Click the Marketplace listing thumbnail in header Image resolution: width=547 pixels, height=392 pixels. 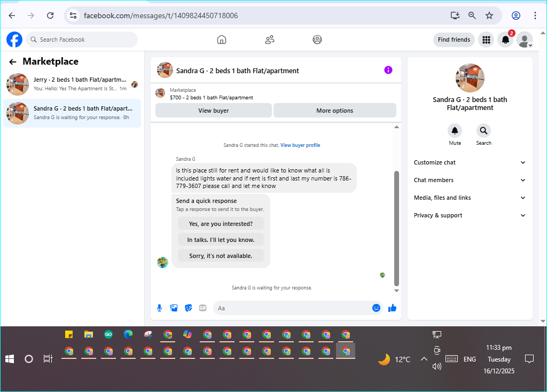[x=160, y=93]
